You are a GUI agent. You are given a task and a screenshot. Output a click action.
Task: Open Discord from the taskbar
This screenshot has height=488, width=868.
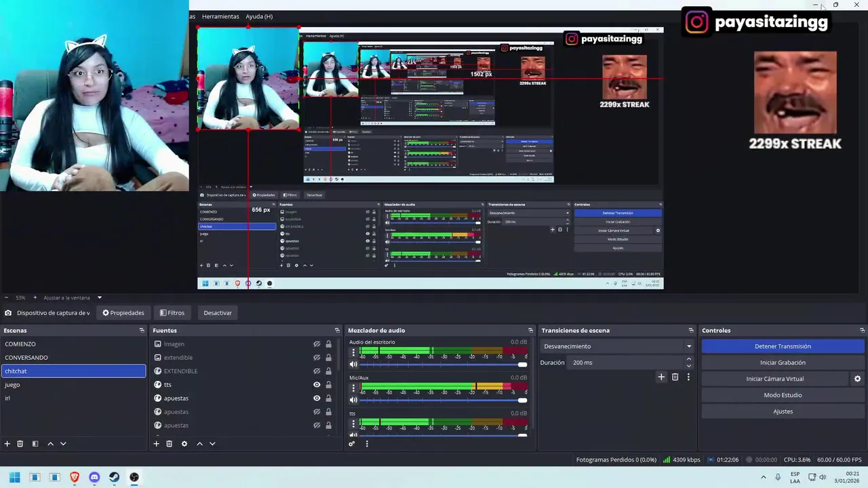pyautogui.click(x=94, y=477)
